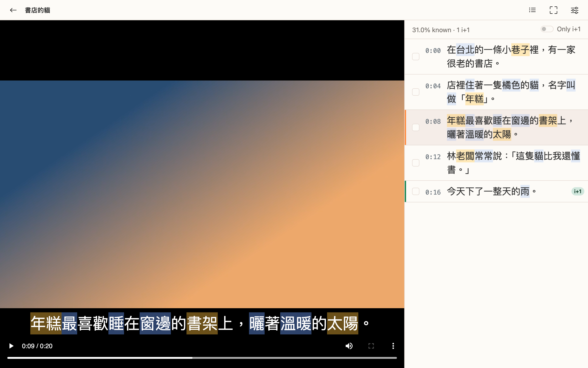588x368 pixels.
Task: Click the 31.0% known stats text
Action: pyautogui.click(x=432, y=30)
